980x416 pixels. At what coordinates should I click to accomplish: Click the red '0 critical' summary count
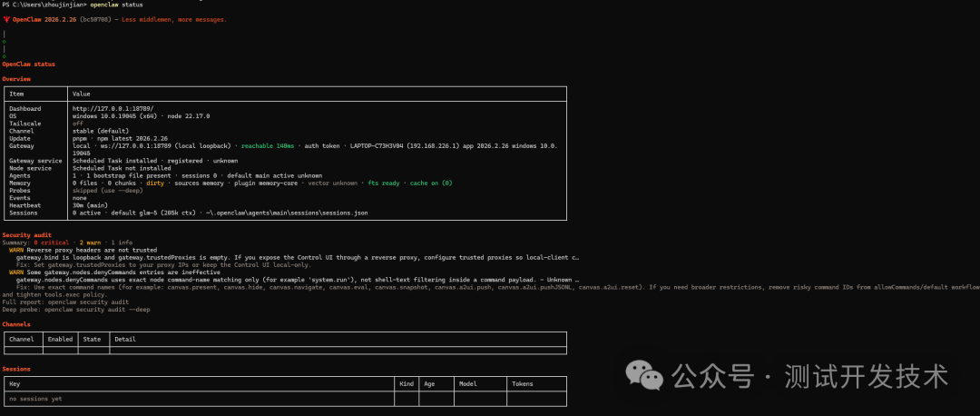point(51,243)
